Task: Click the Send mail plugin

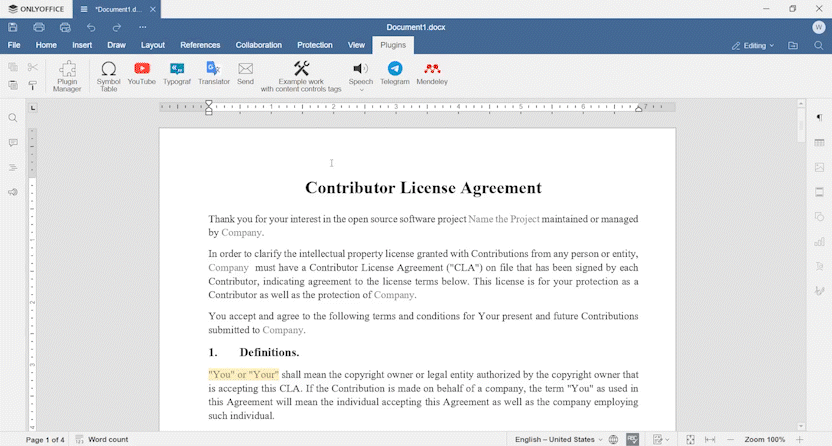Action: [x=245, y=75]
